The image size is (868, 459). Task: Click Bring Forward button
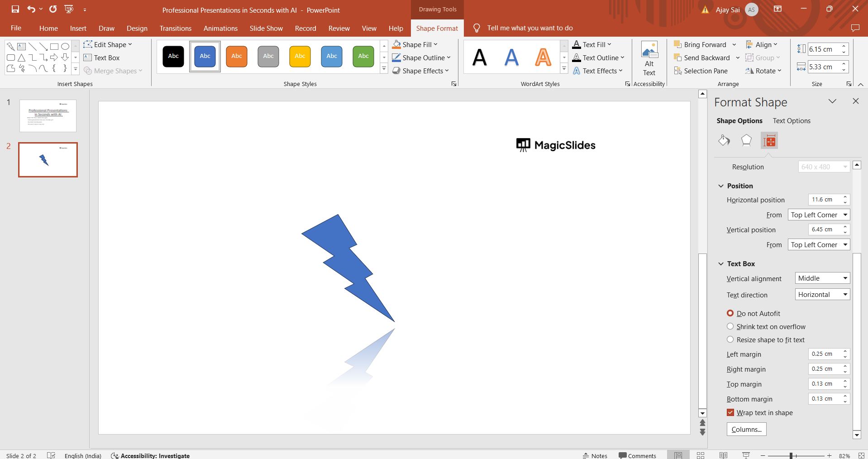pyautogui.click(x=701, y=44)
